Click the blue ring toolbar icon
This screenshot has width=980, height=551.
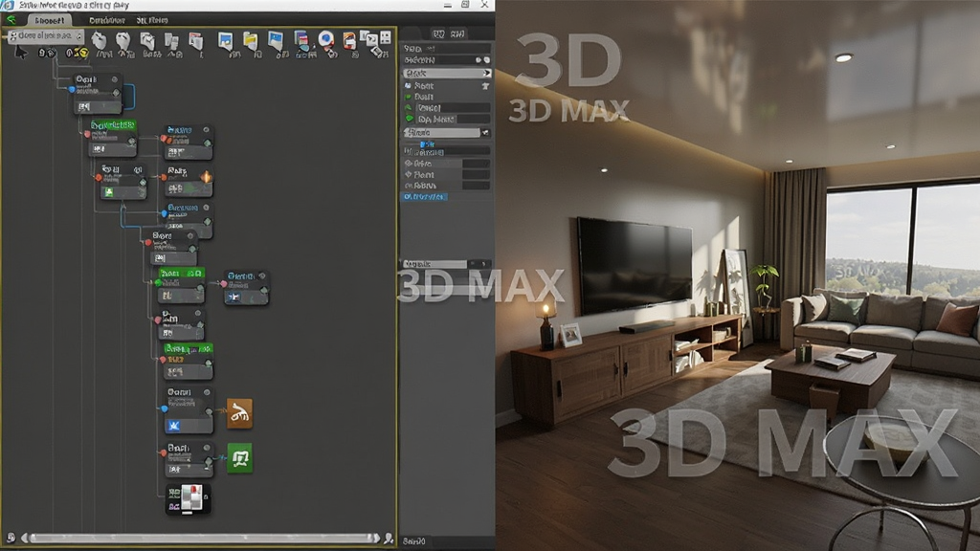click(325, 40)
